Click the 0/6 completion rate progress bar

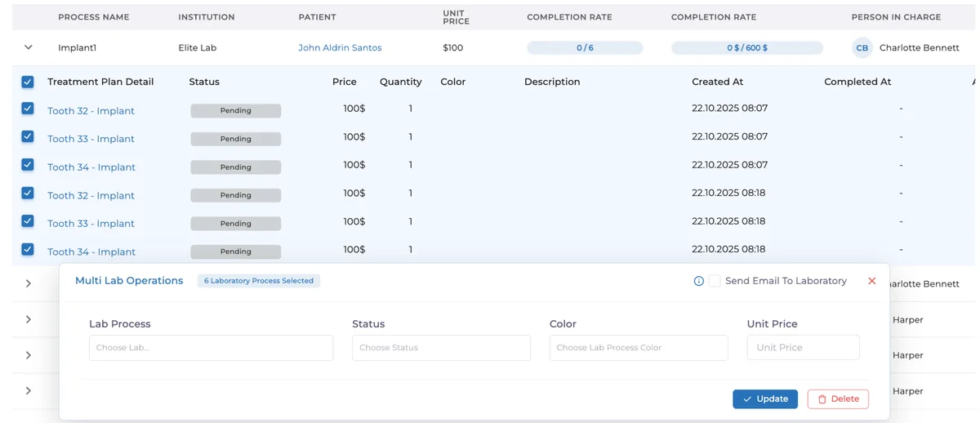[585, 48]
